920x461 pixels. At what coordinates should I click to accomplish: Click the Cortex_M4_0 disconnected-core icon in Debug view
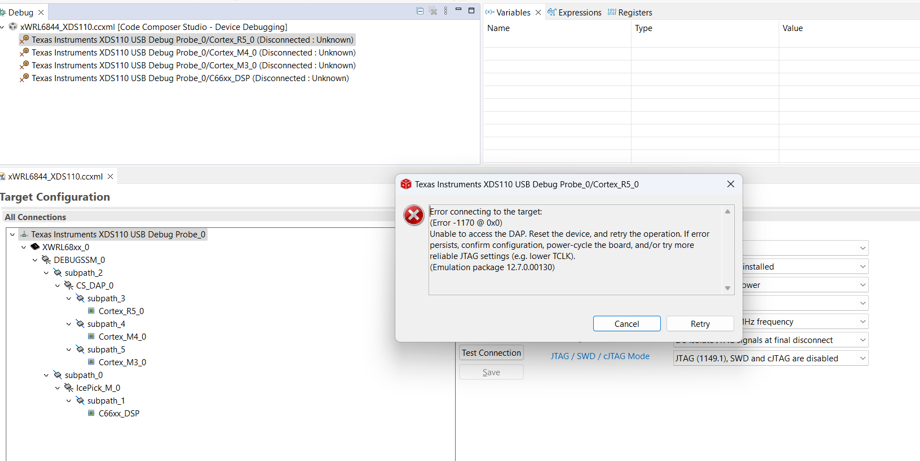[x=24, y=53]
